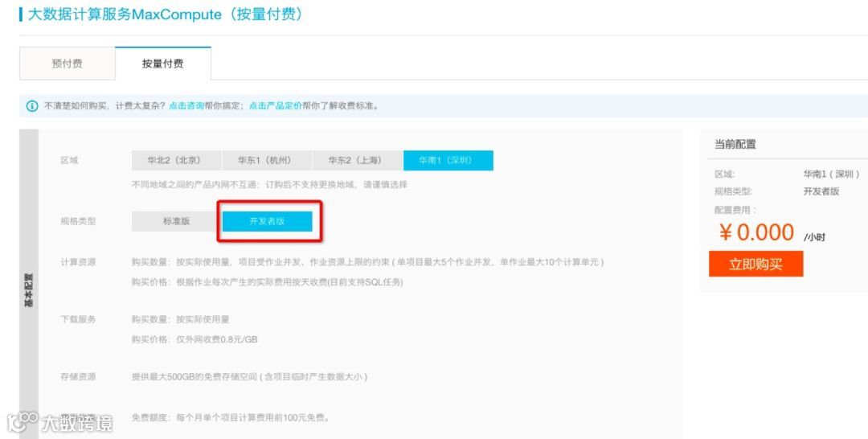Click the 下载服务 购买数量 按实际使用量 line
Image resolution: width=868 pixels, height=439 pixels.
pos(181,319)
